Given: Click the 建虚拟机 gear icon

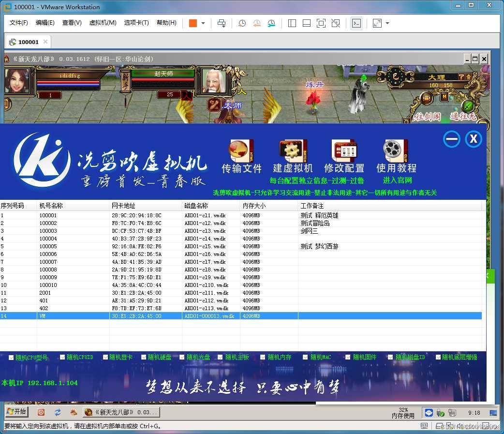Looking at the screenshot, I should (x=293, y=156).
